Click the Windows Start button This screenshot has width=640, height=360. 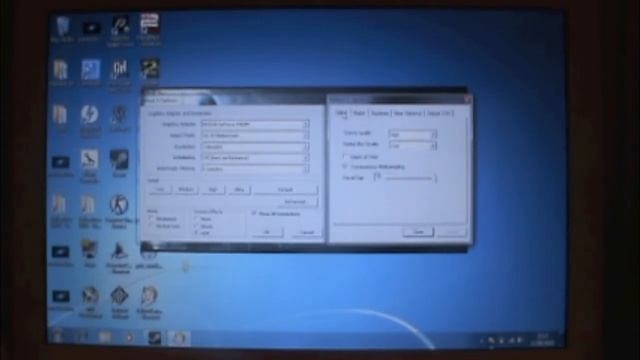pos(58,336)
